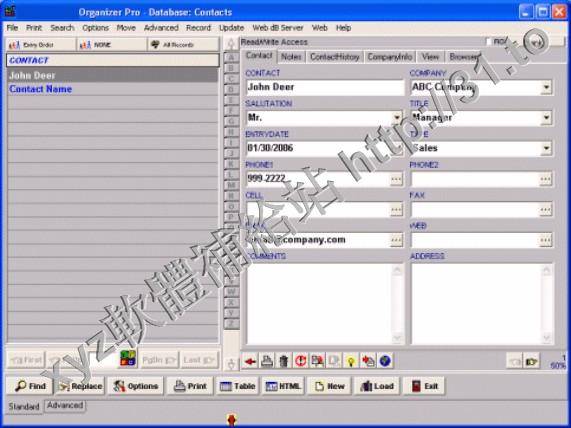Click the blue globe web icon
The height and width of the screenshot is (428, 571).
385,361
